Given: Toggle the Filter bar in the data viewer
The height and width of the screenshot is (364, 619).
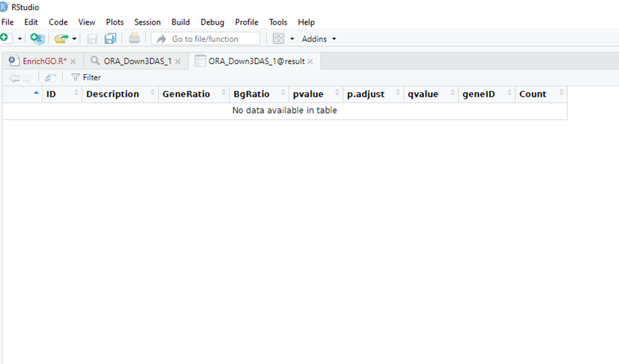Looking at the screenshot, I should (86, 77).
